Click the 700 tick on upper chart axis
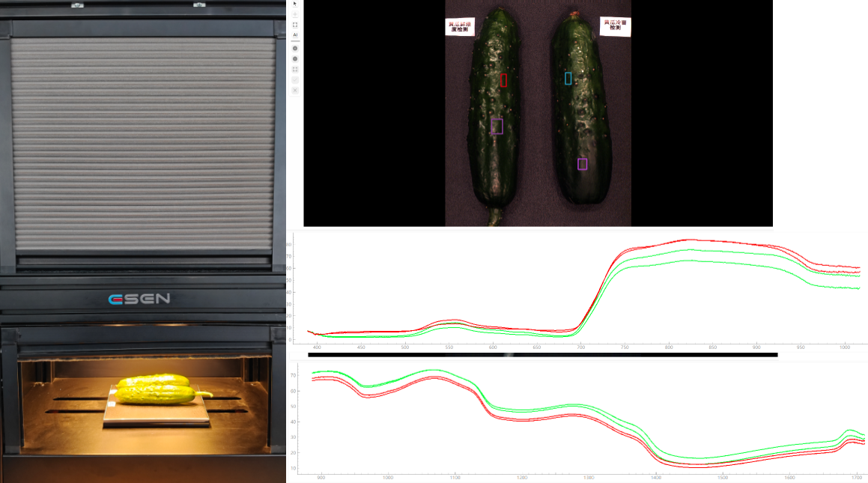868x483 pixels. [x=581, y=347]
